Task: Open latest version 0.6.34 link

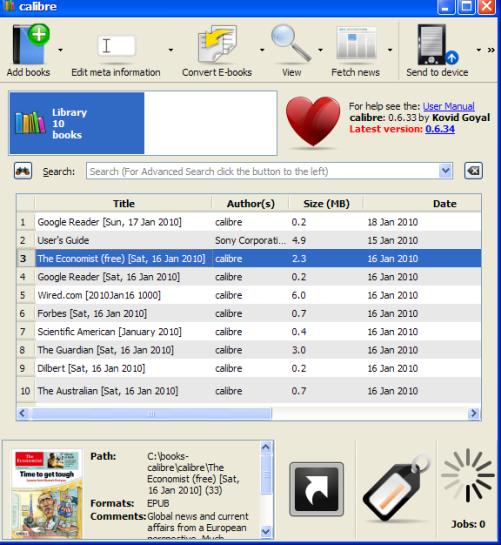Action: click(440, 129)
